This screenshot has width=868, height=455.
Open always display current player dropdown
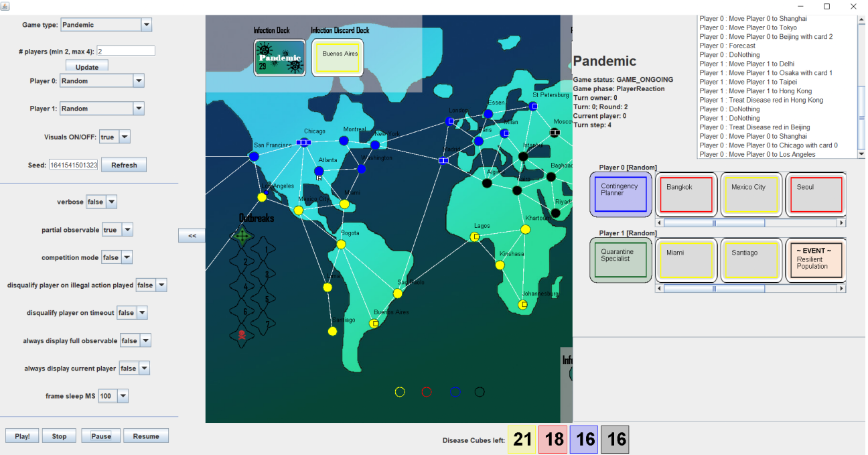(x=134, y=369)
